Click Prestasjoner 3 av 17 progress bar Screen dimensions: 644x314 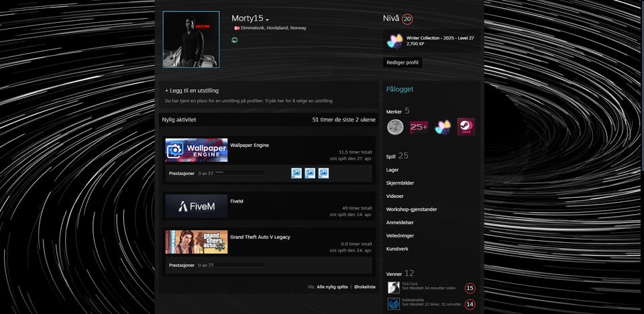tap(240, 173)
